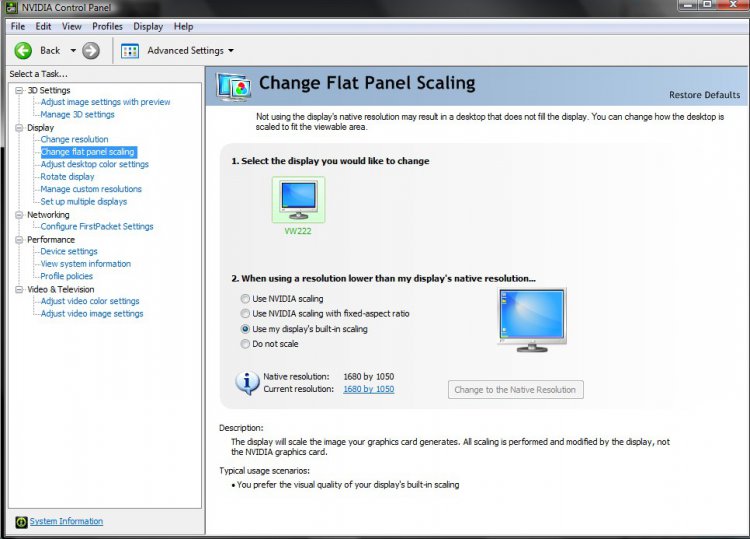Open the Advanced Settings dropdown
This screenshot has height=539, width=750.
[x=231, y=51]
